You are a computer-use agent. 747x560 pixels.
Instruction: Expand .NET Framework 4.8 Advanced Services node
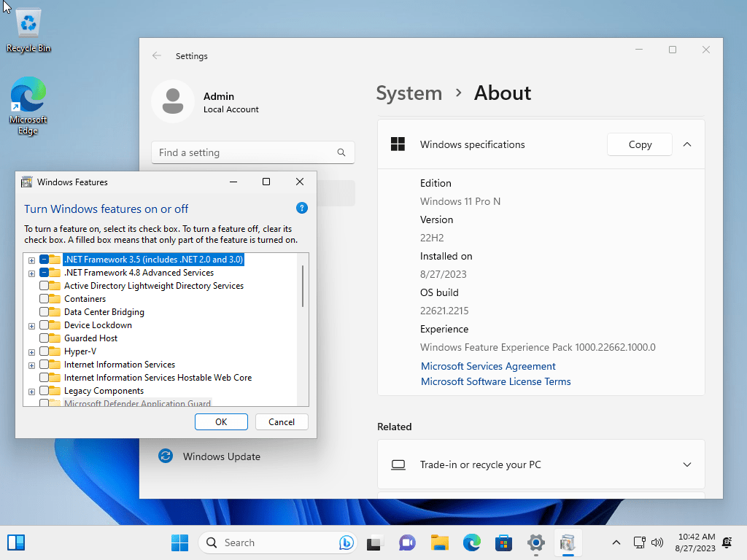[x=31, y=273]
